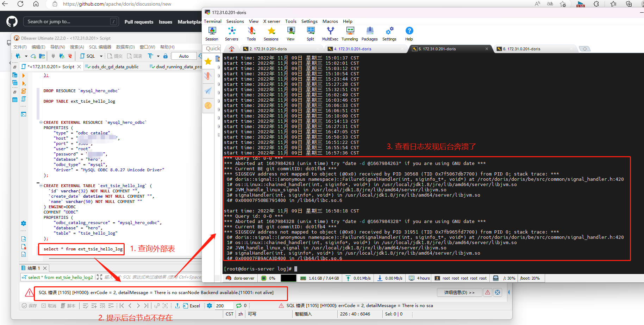Open the transaction isolation dropdown arrow
This screenshot has height=325, width=644.
click(158, 56)
